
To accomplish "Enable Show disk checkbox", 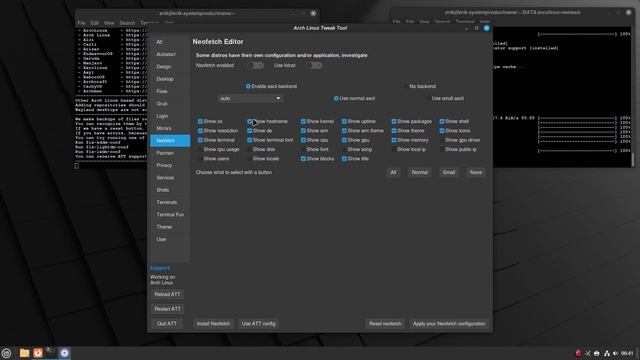I will [249, 149].
